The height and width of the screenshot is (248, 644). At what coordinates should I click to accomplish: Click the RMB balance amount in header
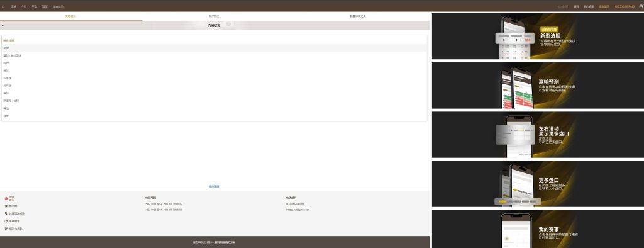(x=625, y=6)
